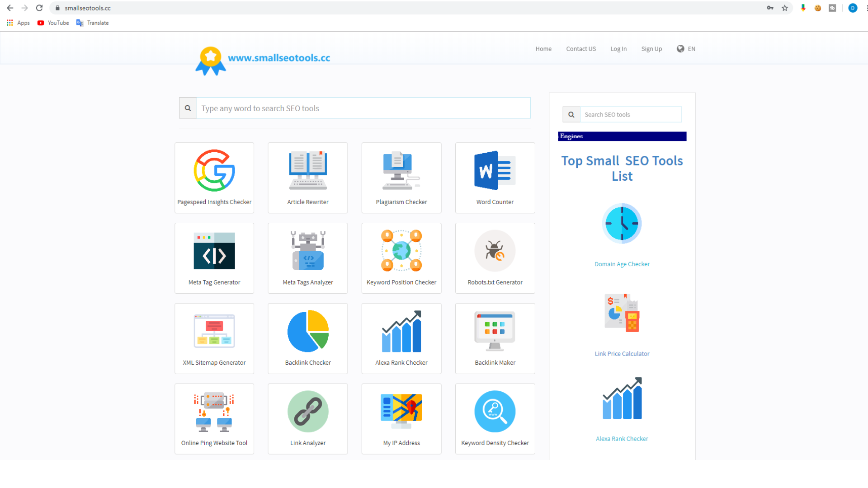Image resolution: width=868 pixels, height=488 pixels.
Task: Bookmark this page with the star icon
Action: [785, 8]
